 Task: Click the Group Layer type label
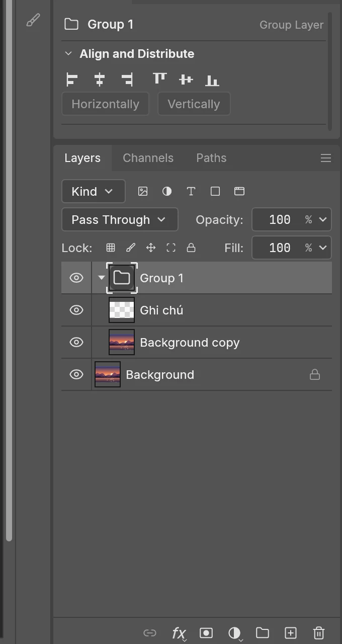(291, 25)
